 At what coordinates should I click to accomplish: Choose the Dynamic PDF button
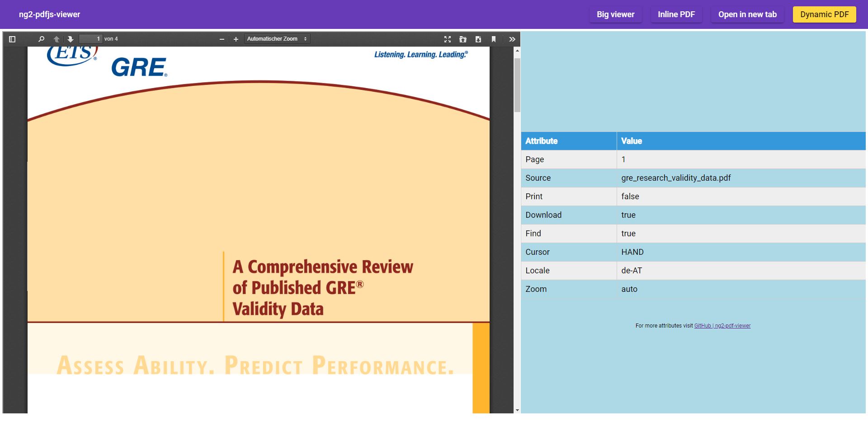(x=825, y=14)
